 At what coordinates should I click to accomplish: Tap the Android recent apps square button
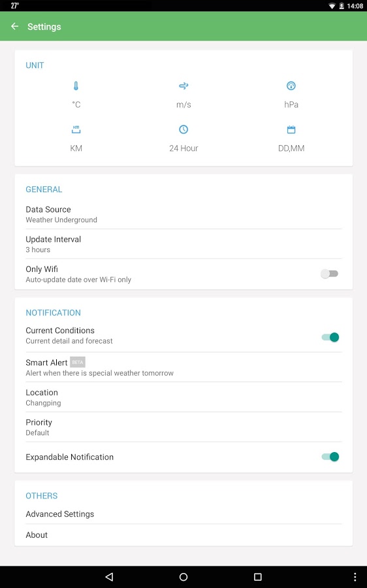257,577
